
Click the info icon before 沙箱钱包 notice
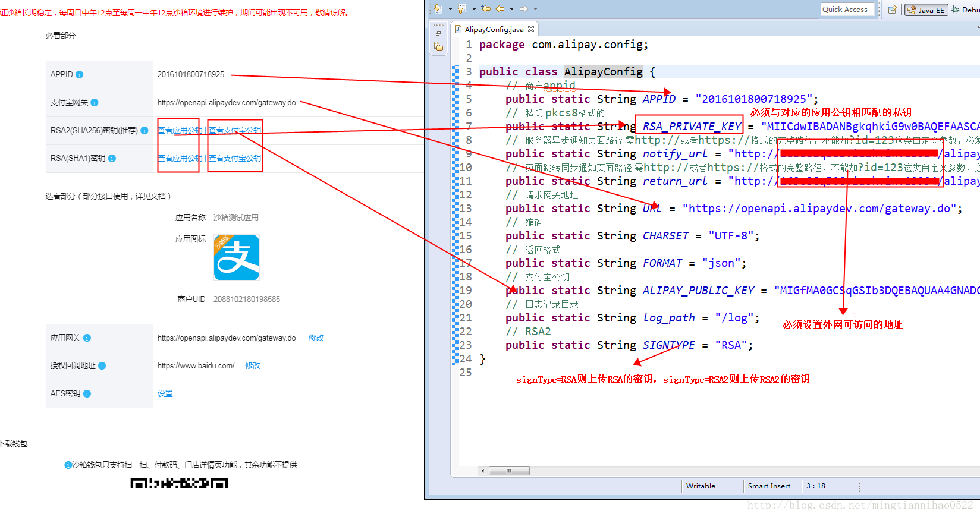(x=68, y=465)
